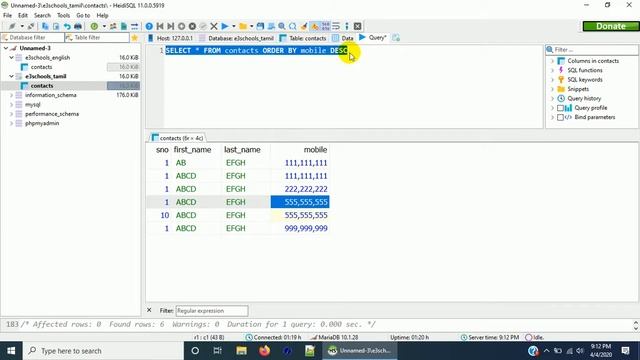Click the connect session manager icon
The height and width of the screenshot is (360, 640).
(12, 26)
